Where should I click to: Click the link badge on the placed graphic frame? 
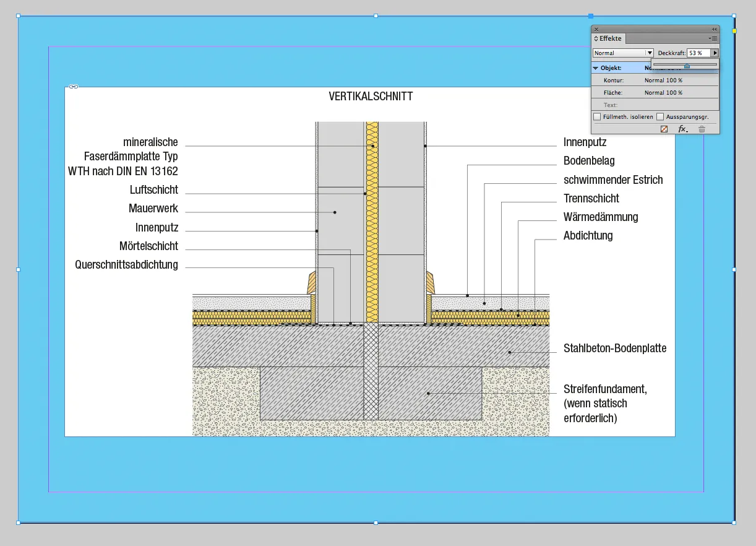click(x=73, y=87)
